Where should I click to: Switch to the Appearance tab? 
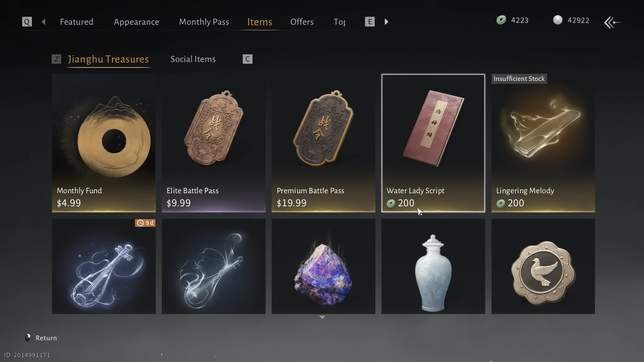pyautogui.click(x=136, y=22)
